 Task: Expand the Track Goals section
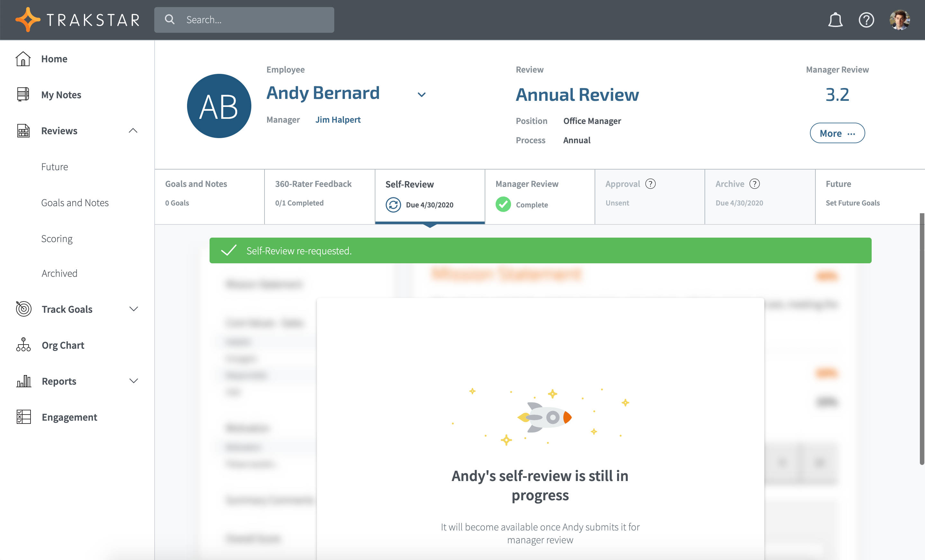133,309
